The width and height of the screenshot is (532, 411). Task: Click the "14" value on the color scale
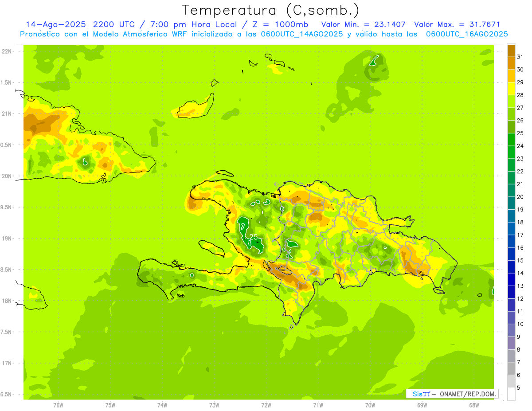coord(520,273)
